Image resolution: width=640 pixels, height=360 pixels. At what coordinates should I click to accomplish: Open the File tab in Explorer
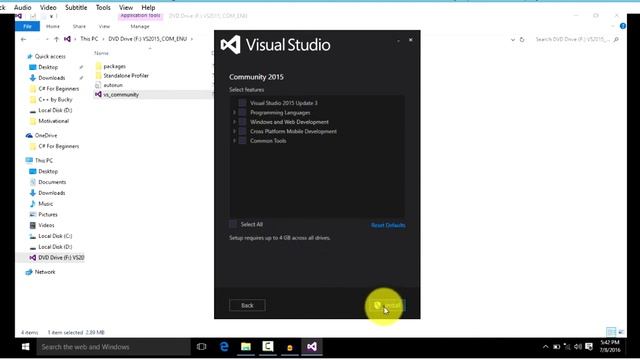[x=27, y=26]
